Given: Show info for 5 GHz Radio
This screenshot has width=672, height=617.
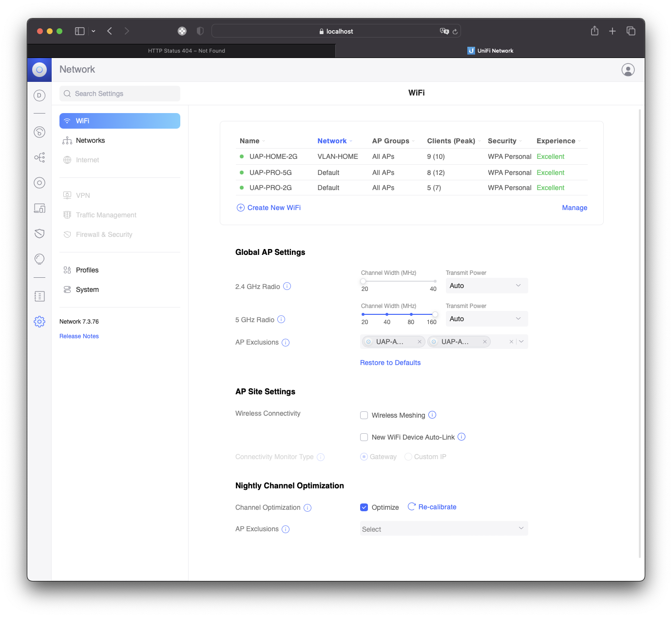Looking at the screenshot, I should [x=281, y=319].
